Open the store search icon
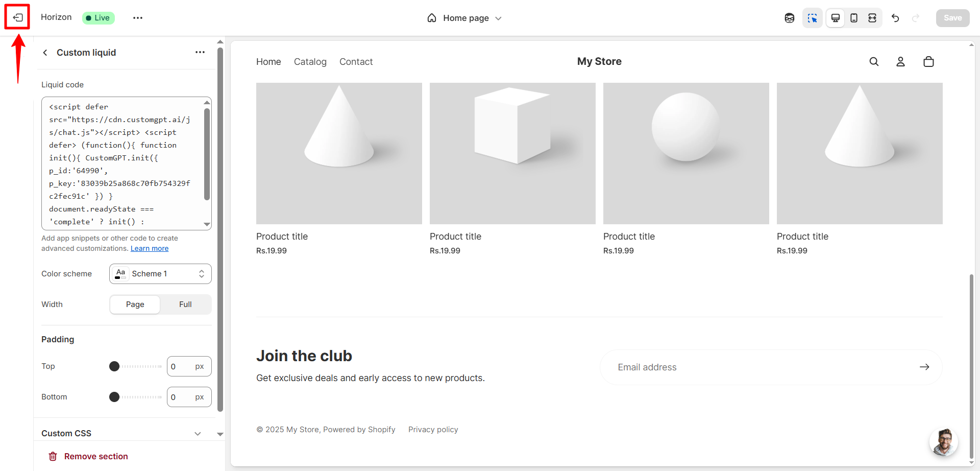Image resolution: width=980 pixels, height=471 pixels. [874, 62]
